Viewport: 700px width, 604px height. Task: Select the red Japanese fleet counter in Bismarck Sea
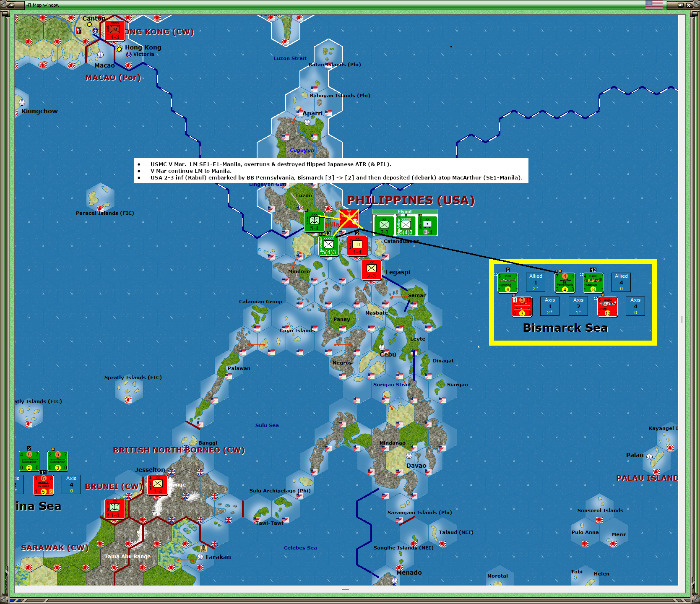(522, 307)
